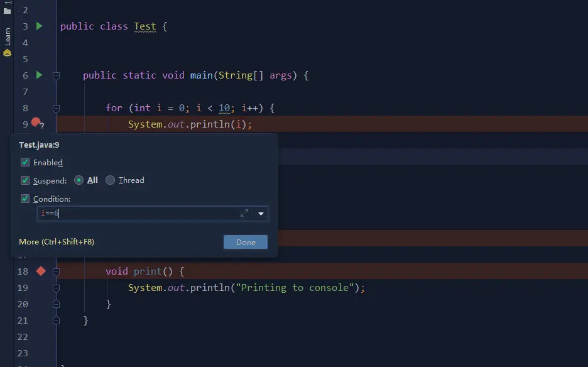Click line number 22 in the gutter
Image resolution: width=588 pixels, height=367 pixels.
click(x=23, y=337)
